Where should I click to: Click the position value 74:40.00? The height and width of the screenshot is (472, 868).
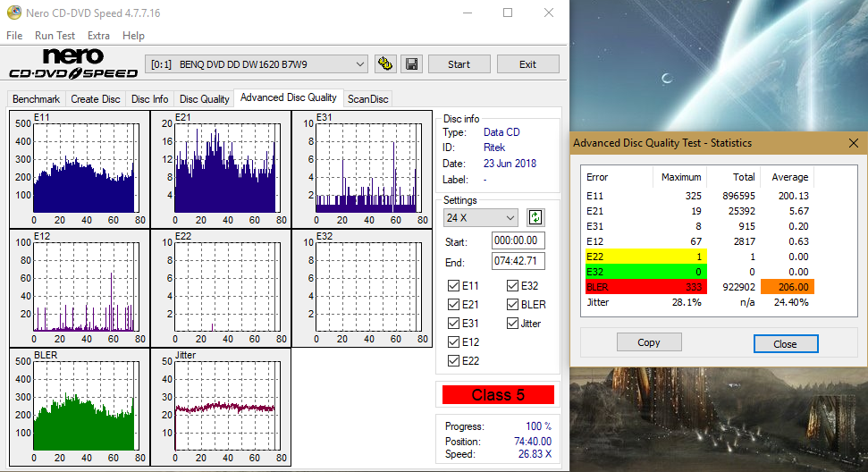click(x=533, y=442)
